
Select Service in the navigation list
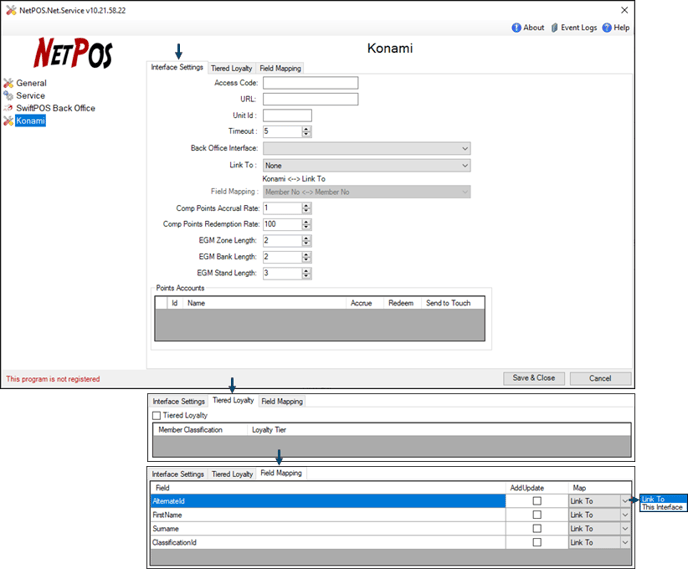[31, 95]
